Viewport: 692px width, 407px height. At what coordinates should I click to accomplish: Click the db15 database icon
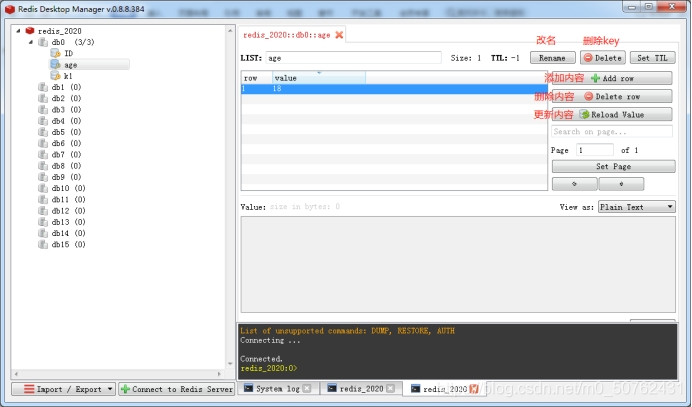(x=43, y=244)
